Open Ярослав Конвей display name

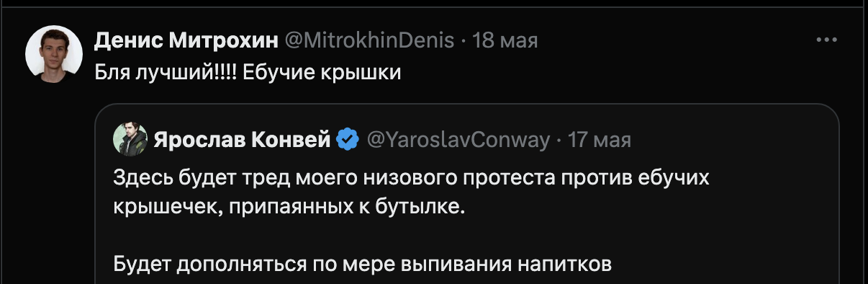pos(242,140)
